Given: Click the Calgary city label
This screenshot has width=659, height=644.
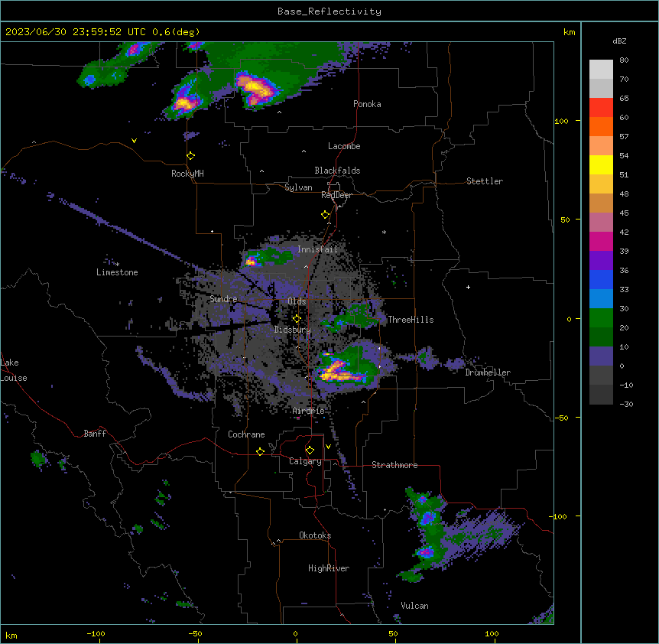Looking at the screenshot, I should point(305,461).
